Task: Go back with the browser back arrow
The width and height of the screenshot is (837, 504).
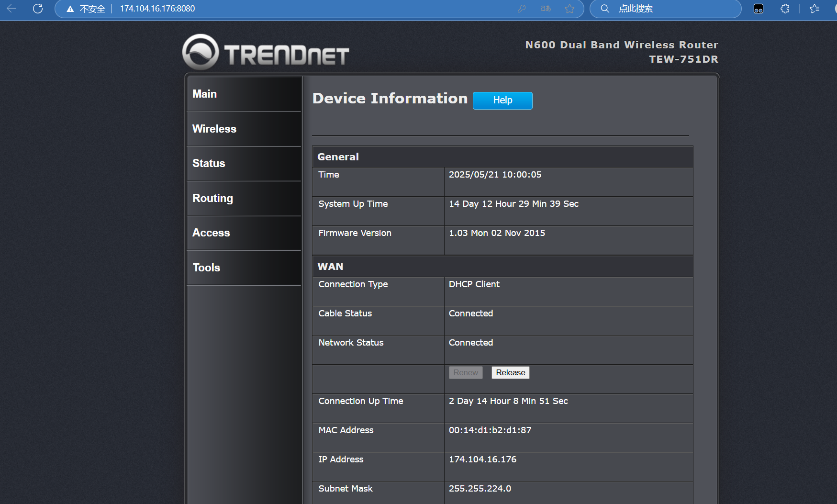Action: pyautogui.click(x=11, y=9)
